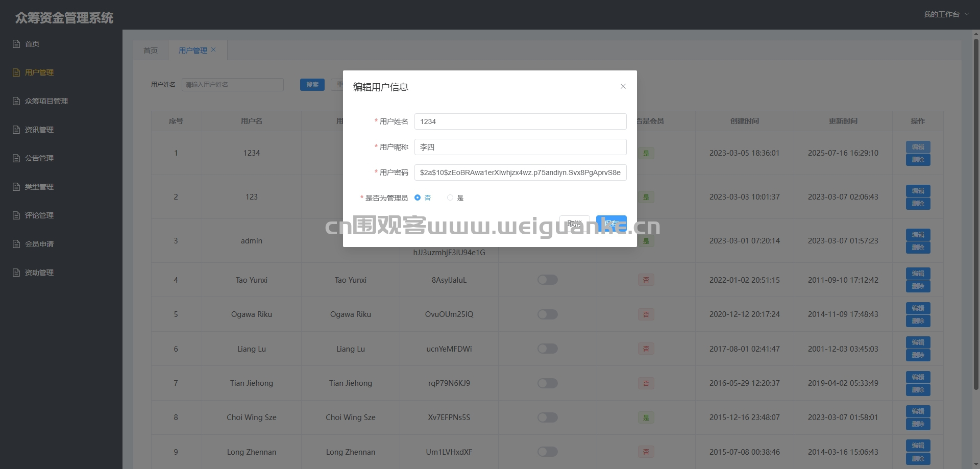Close the 编辑用户信息 dialog with the X

pos(623,86)
